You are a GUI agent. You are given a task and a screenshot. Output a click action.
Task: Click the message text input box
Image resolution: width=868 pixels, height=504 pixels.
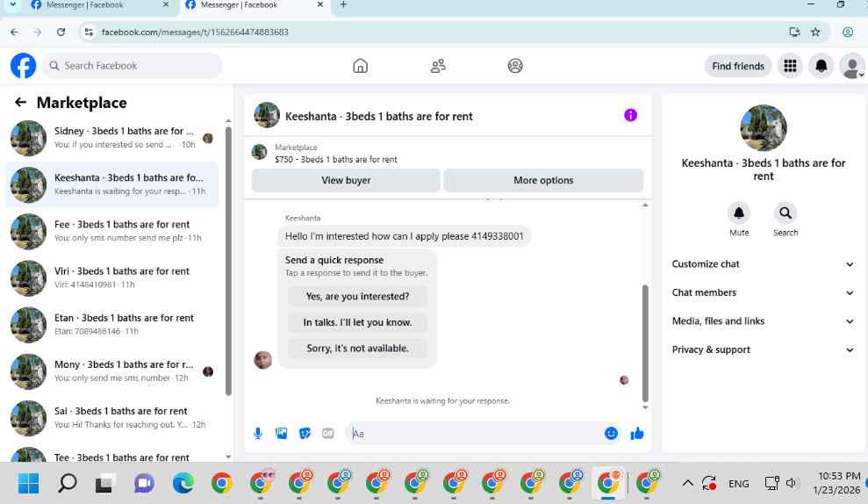(476, 434)
